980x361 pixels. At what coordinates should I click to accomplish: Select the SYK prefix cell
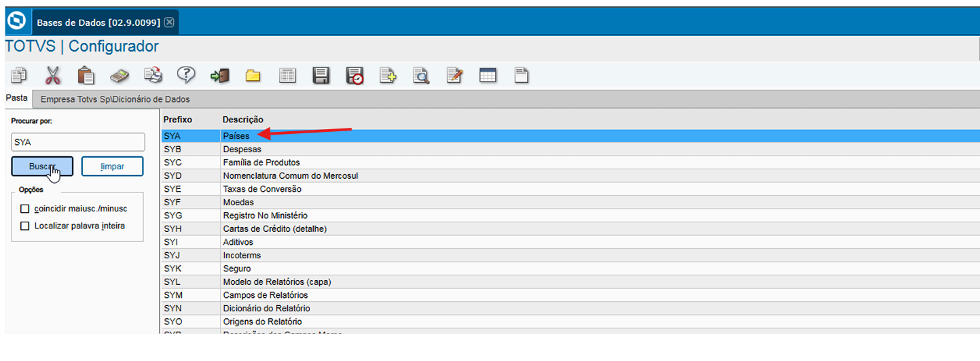pos(191,269)
